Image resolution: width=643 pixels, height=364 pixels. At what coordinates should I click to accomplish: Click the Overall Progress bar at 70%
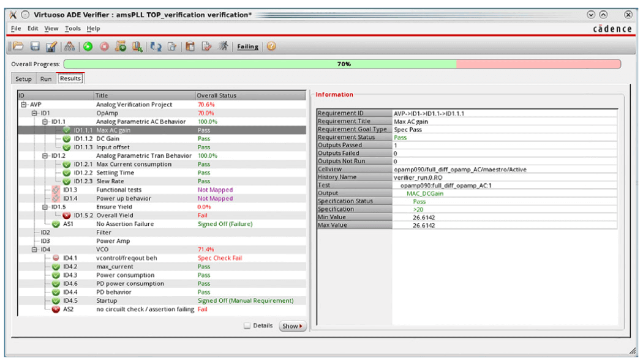coord(342,64)
